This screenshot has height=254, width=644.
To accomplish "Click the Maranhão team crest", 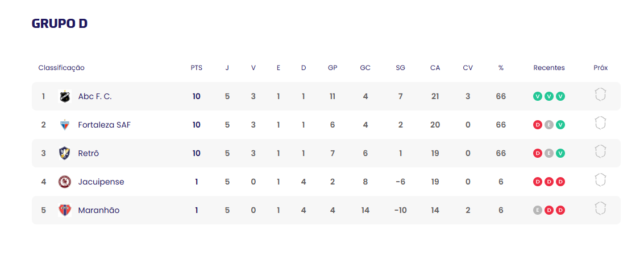I will click(65, 210).
